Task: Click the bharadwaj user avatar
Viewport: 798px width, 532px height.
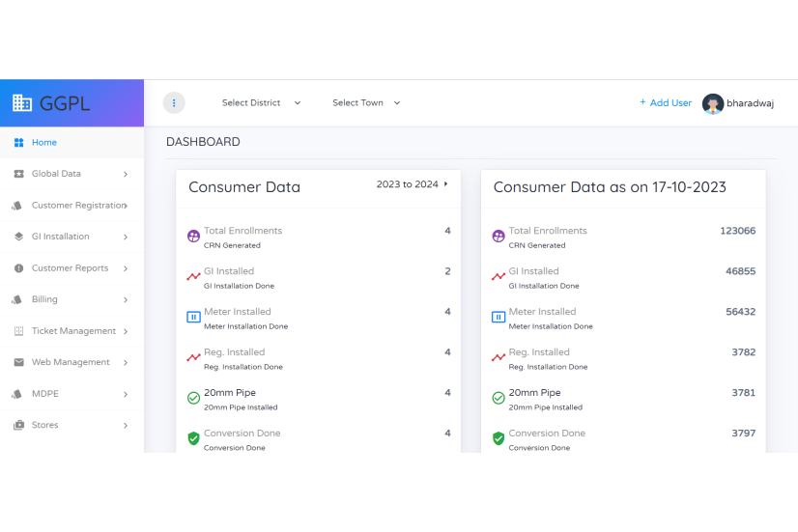Action: (713, 103)
